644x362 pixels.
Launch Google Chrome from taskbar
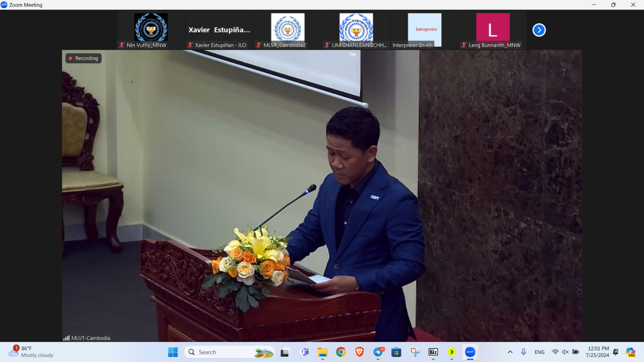pos(341,352)
